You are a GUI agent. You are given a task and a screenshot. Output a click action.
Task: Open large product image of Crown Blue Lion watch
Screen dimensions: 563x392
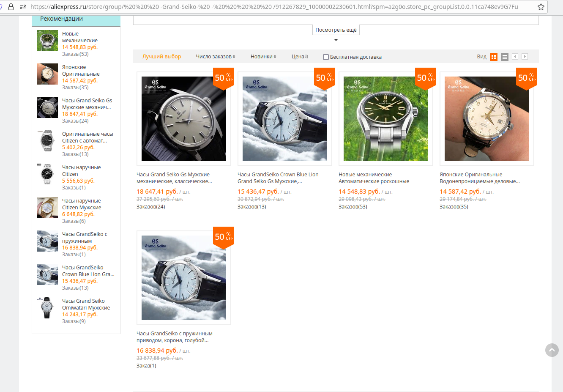(x=285, y=119)
